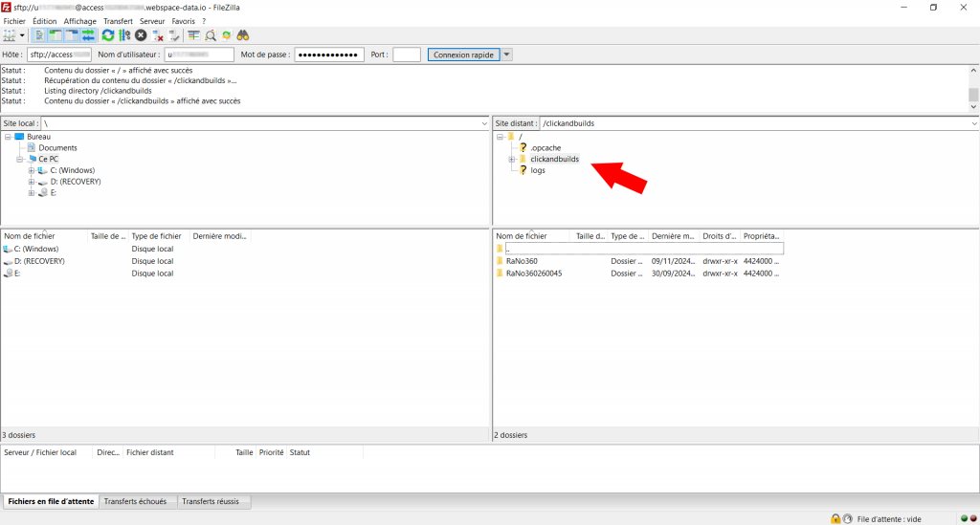Image resolution: width=980 pixels, height=525 pixels.
Task: Open the Connexion rapide history dropdown
Action: [507, 55]
